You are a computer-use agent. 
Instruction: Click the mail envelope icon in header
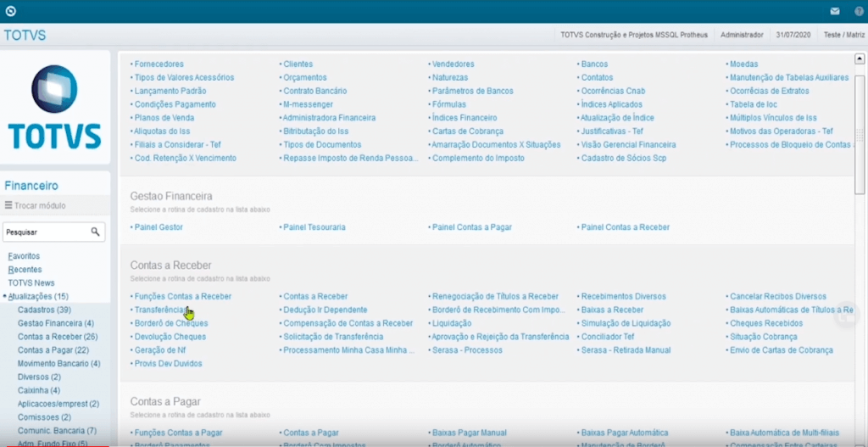(835, 12)
